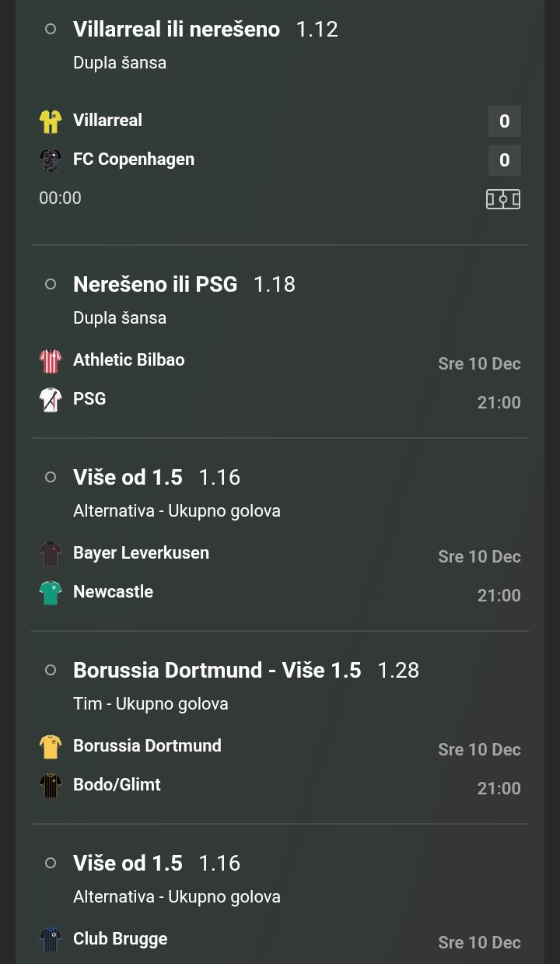The image size is (560, 964).
Task: Select radio circle beside Villarreal ili nerešeno
Action: [51, 30]
